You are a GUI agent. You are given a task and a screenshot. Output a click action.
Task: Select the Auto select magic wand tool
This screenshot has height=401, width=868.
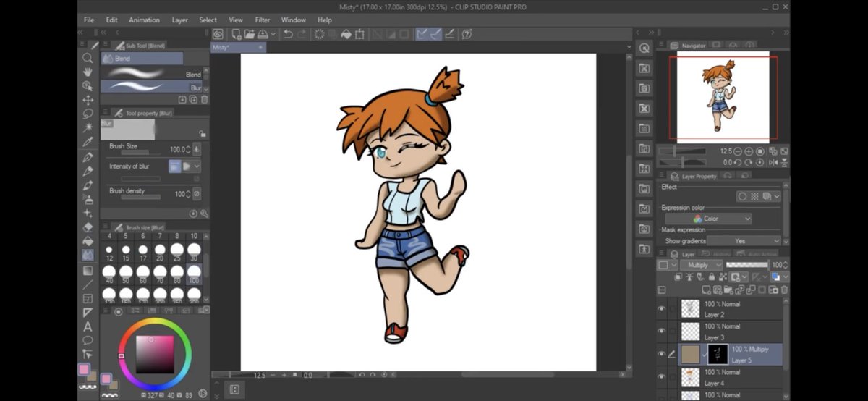point(88,127)
